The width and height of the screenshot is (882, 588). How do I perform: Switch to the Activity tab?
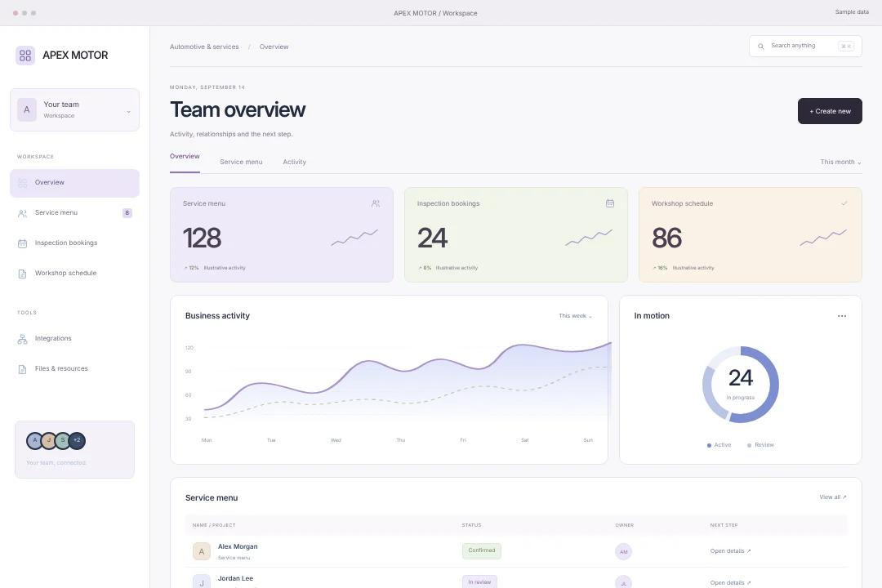coord(294,162)
